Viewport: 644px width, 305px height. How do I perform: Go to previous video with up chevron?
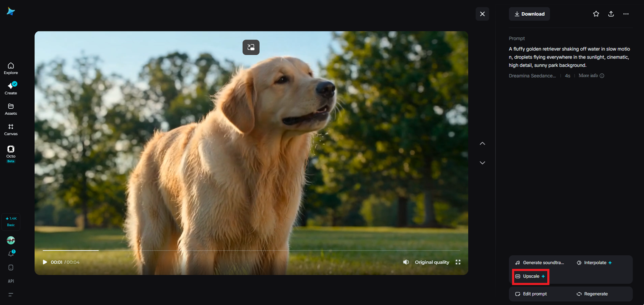pos(482,144)
